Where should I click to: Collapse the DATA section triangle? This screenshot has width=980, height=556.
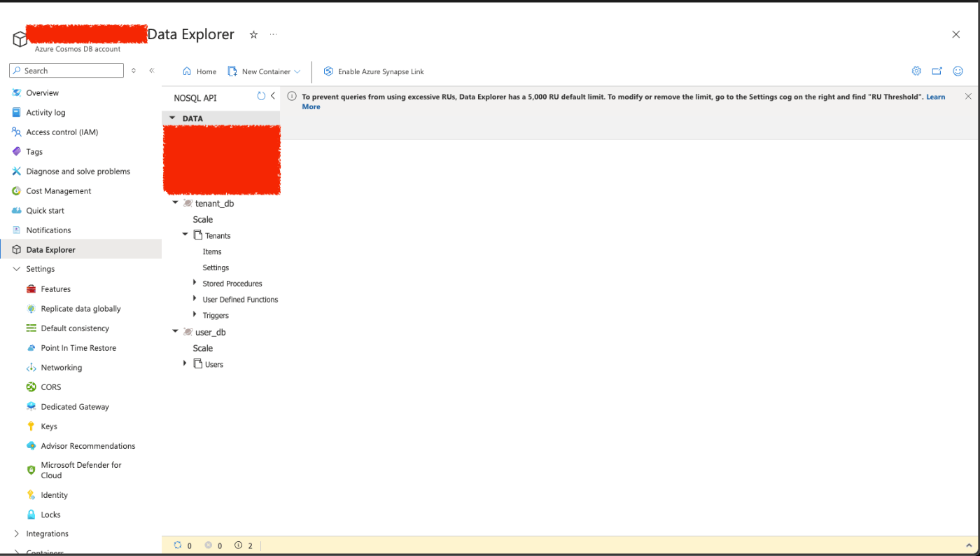point(172,118)
